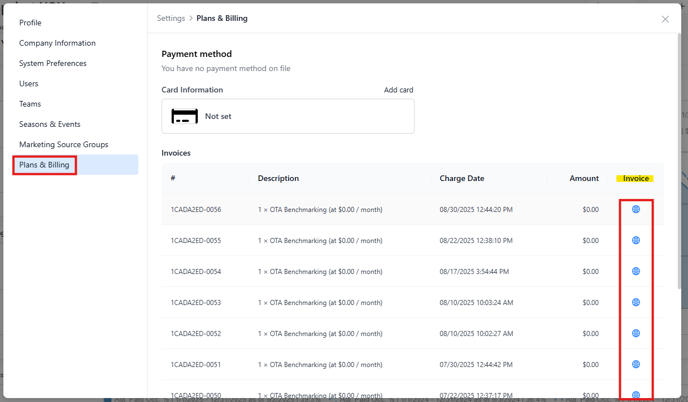
Task: Close the settings dialog with X
Action: (x=665, y=19)
